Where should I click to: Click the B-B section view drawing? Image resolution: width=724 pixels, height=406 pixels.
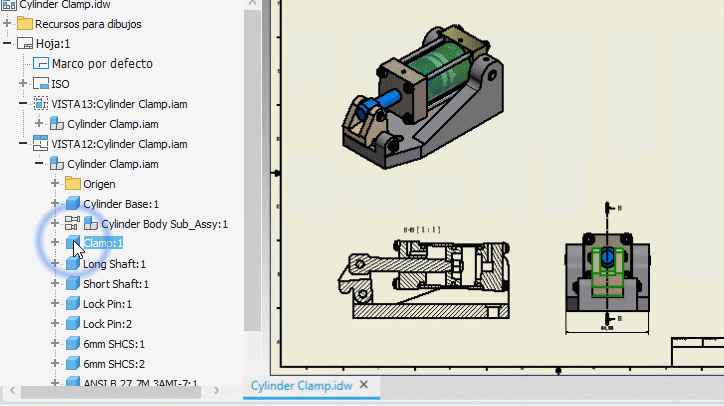pyautogui.click(x=424, y=279)
